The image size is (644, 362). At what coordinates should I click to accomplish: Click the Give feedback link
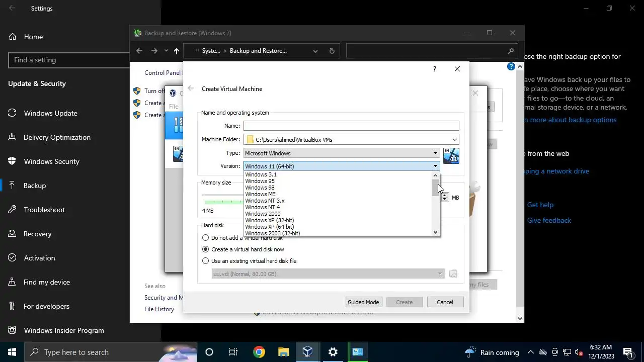click(549, 220)
